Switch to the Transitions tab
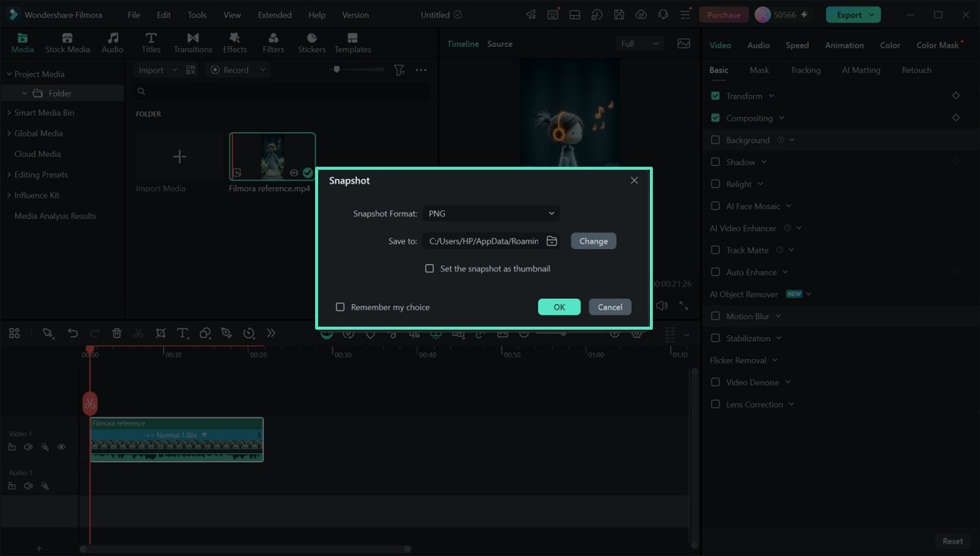Viewport: 980px width, 556px height. pos(193,43)
